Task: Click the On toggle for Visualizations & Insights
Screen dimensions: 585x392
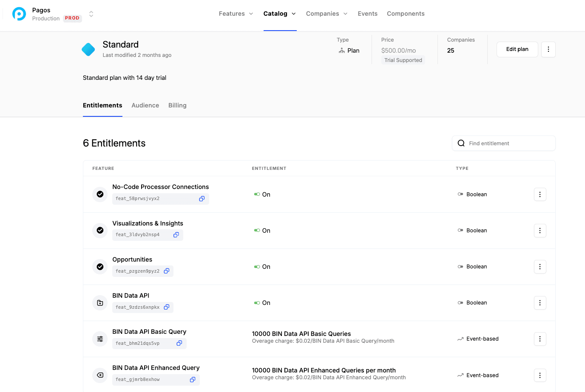Action: (x=258, y=231)
